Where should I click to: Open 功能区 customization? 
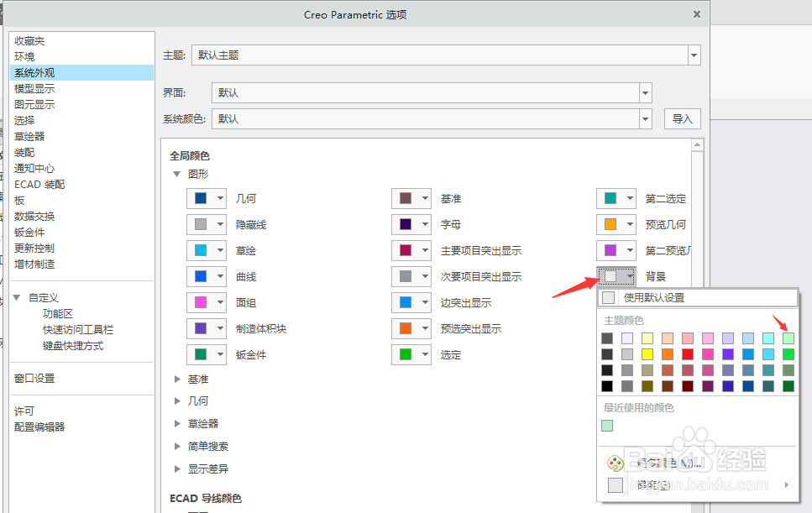click(57, 314)
